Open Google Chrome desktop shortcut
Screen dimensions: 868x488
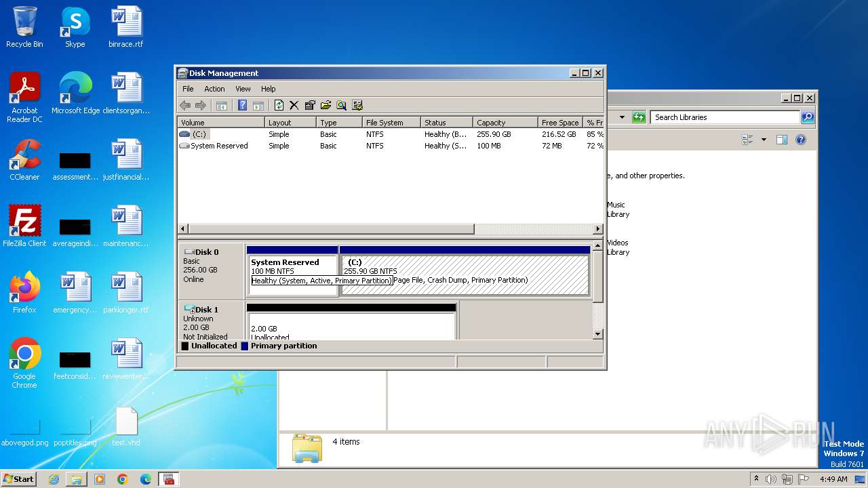tap(24, 363)
